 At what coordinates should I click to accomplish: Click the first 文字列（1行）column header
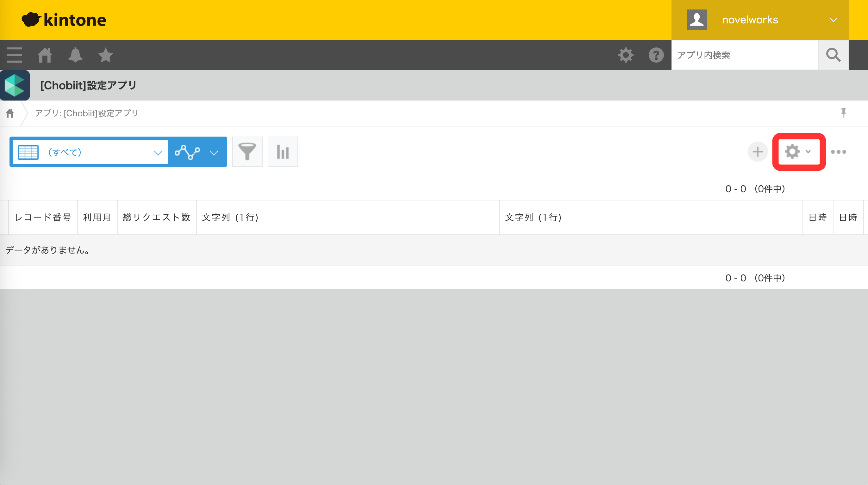[348, 218]
